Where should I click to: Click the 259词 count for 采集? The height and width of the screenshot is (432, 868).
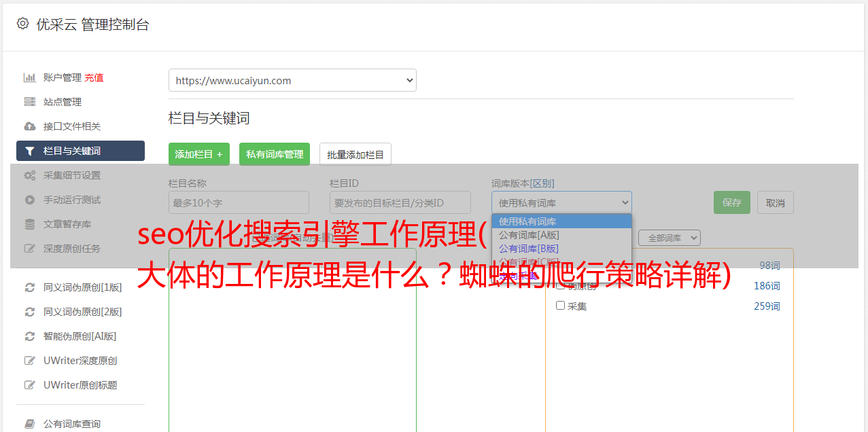767,306
